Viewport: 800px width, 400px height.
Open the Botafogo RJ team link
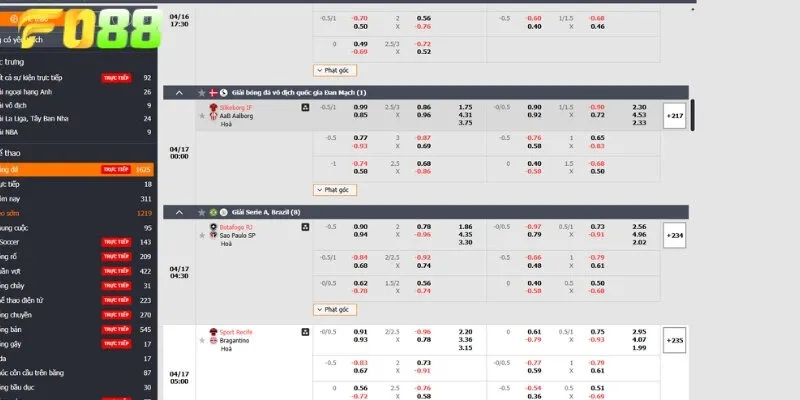pos(236,227)
